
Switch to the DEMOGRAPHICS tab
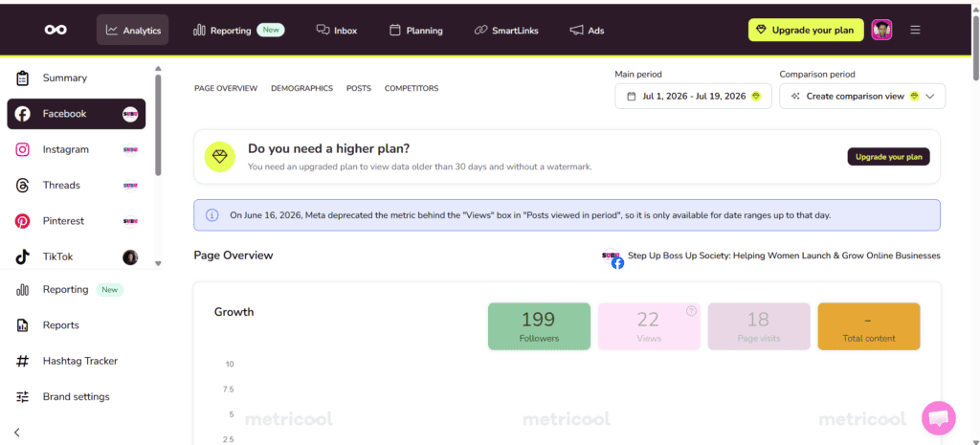(301, 88)
